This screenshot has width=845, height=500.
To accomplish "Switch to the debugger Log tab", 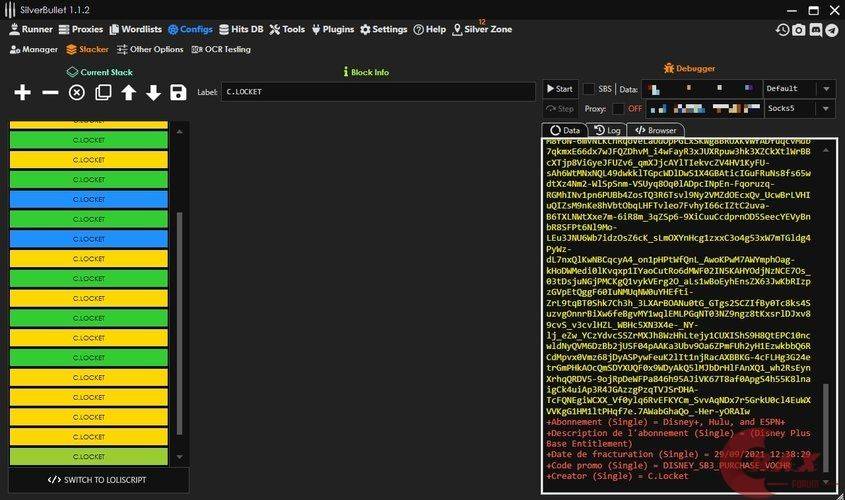I will 607,130.
